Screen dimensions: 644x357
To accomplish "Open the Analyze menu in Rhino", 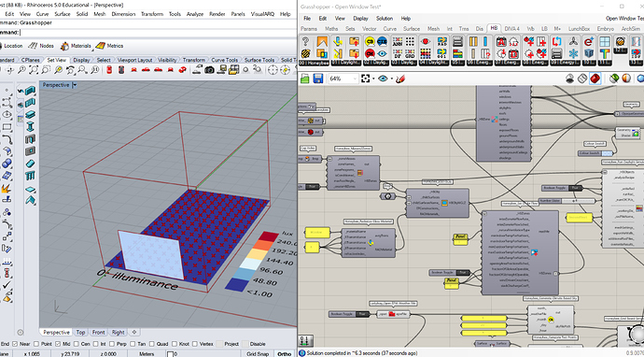I will coord(195,14).
